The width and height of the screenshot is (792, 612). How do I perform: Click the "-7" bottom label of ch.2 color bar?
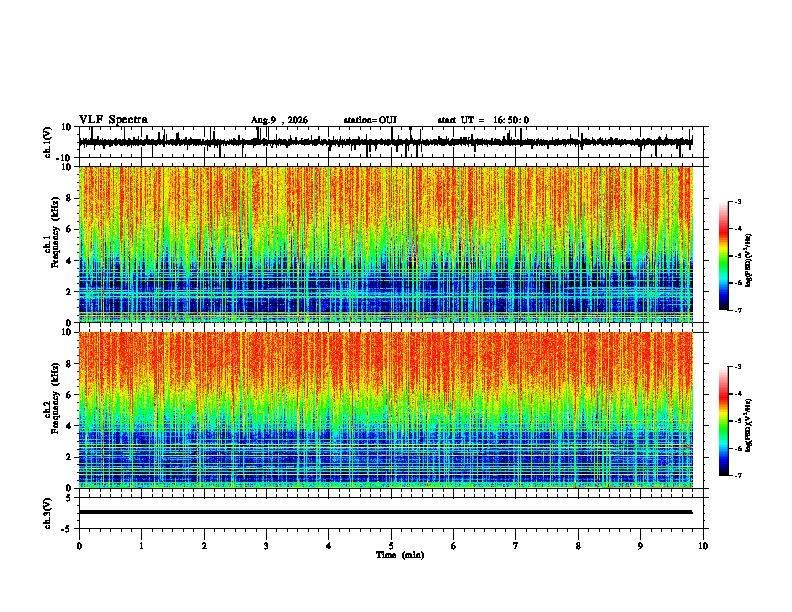pyautogui.click(x=737, y=475)
